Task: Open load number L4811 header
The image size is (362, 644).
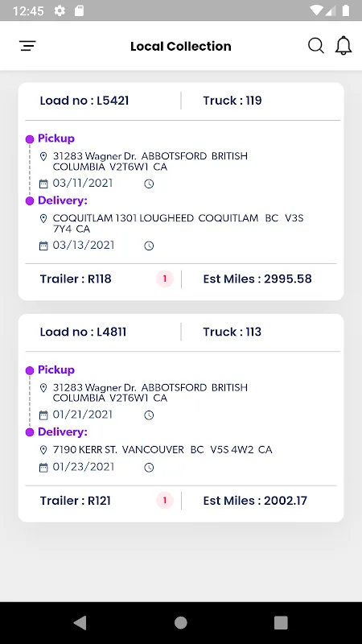Action: pos(83,332)
